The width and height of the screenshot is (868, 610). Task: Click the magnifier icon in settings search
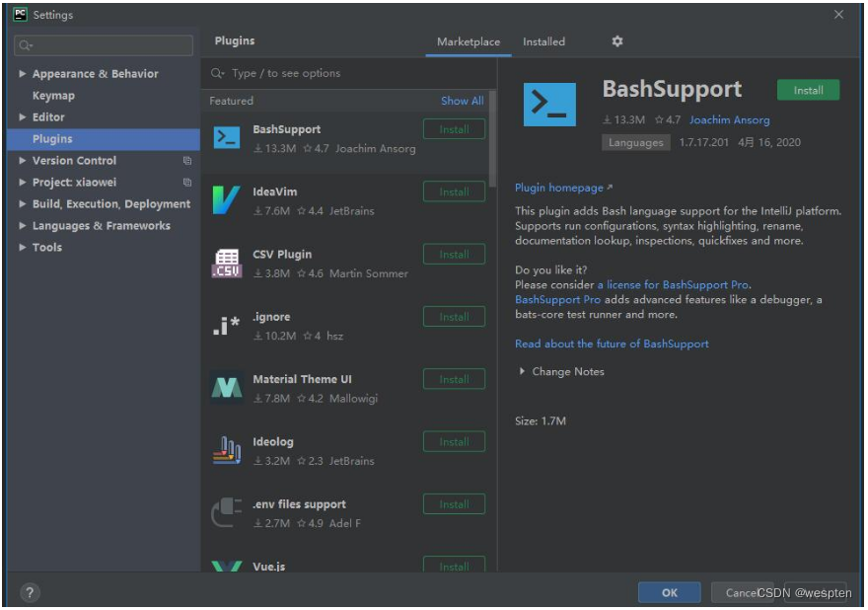[x=25, y=45]
